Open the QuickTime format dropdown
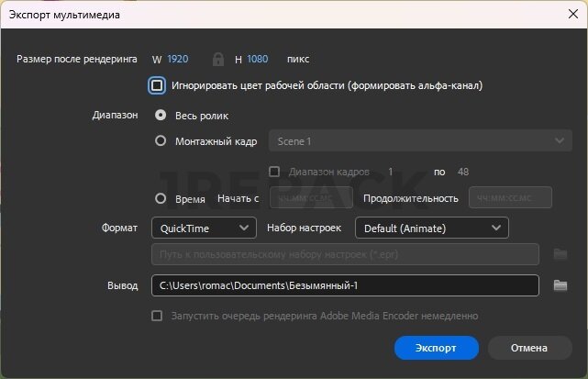The width and height of the screenshot is (588, 379). click(204, 227)
